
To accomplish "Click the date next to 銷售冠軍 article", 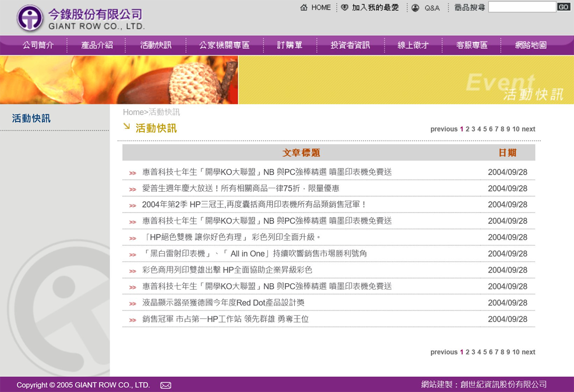I will tap(508, 319).
